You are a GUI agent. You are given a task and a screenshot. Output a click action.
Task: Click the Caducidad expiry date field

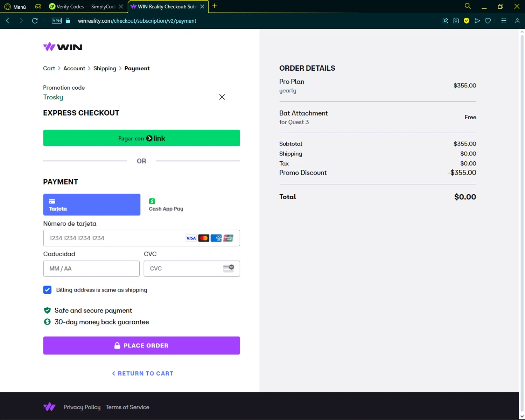(91, 268)
